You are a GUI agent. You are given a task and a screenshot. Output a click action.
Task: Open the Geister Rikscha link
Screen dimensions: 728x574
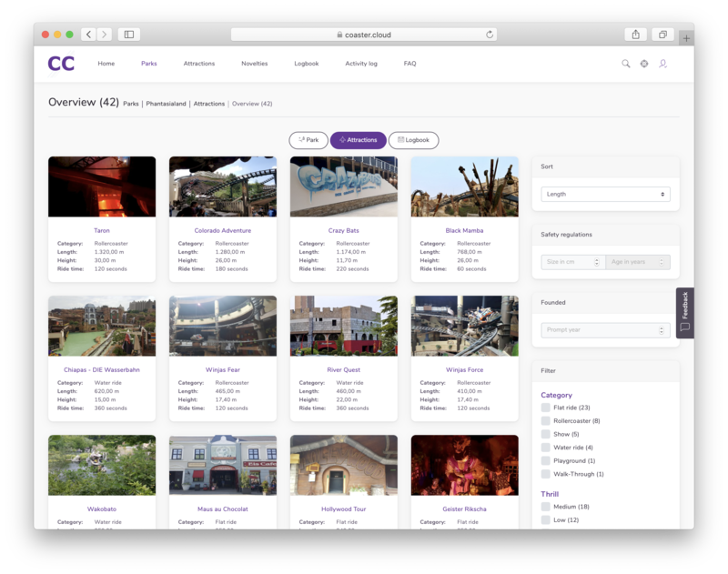[465, 509]
